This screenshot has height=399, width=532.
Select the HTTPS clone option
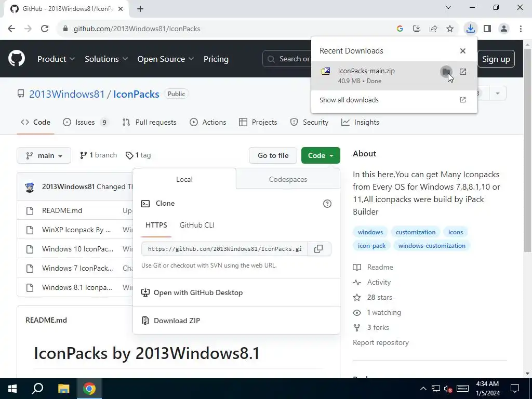(x=156, y=225)
